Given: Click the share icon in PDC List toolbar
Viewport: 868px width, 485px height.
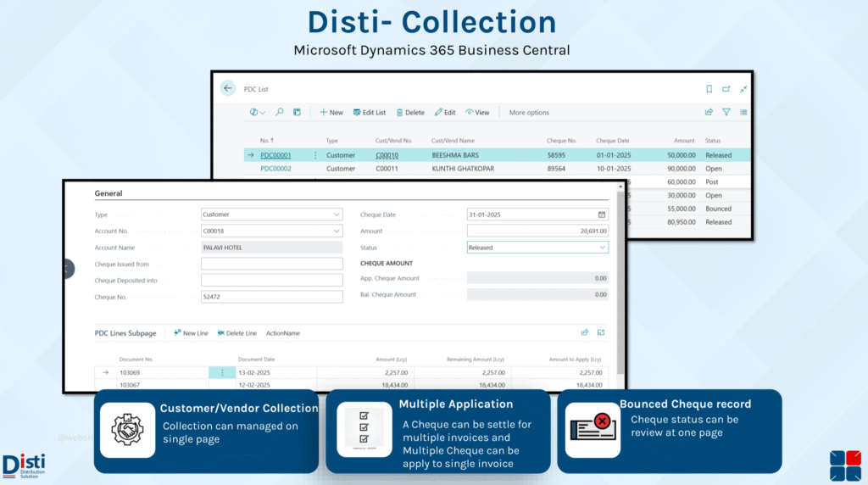Looking at the screenshot, I should pos(709,112).
